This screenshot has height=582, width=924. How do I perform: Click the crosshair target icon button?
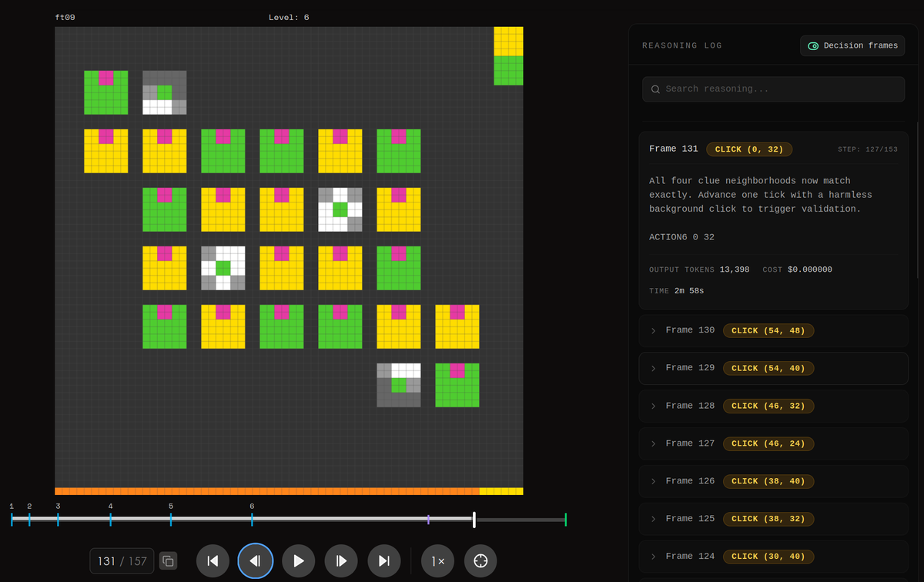pos(480,560)
